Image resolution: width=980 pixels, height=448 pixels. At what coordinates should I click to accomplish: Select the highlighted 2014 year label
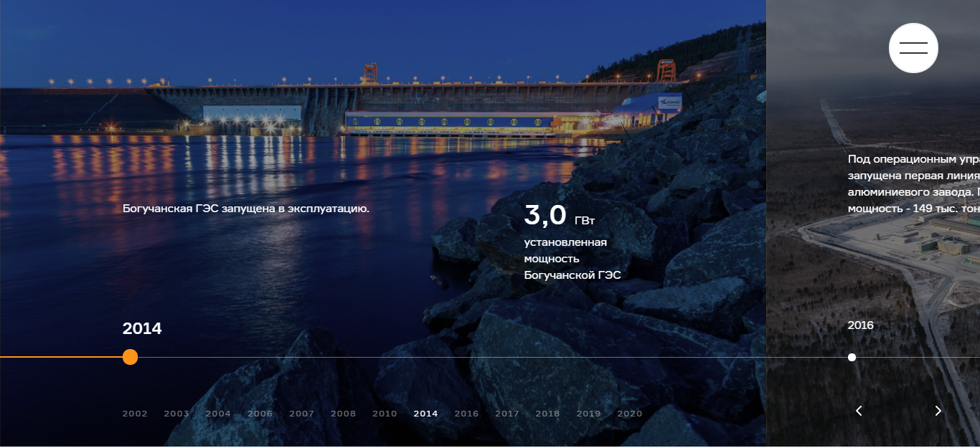click(426, 414)
